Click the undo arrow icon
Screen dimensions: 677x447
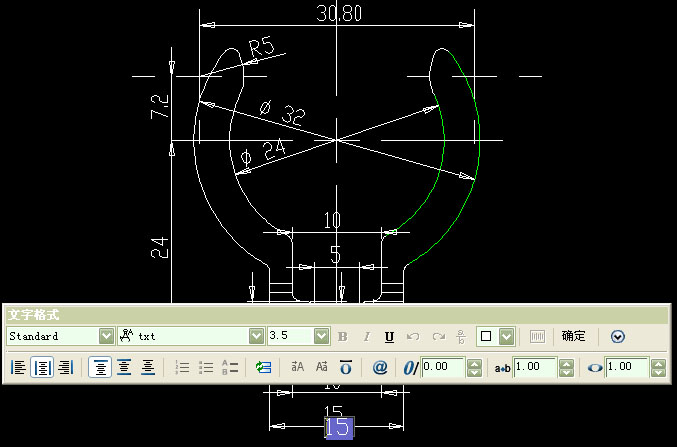point(413,336)
